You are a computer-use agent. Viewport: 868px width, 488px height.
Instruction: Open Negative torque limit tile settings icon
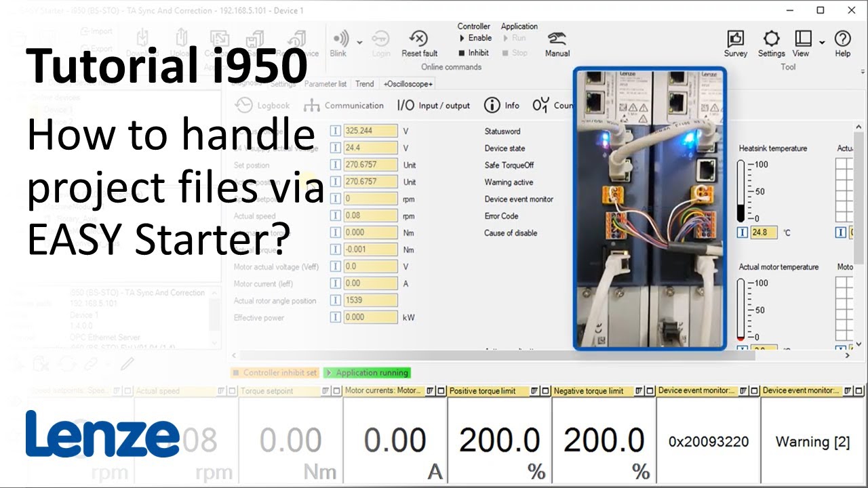(639, 391)
